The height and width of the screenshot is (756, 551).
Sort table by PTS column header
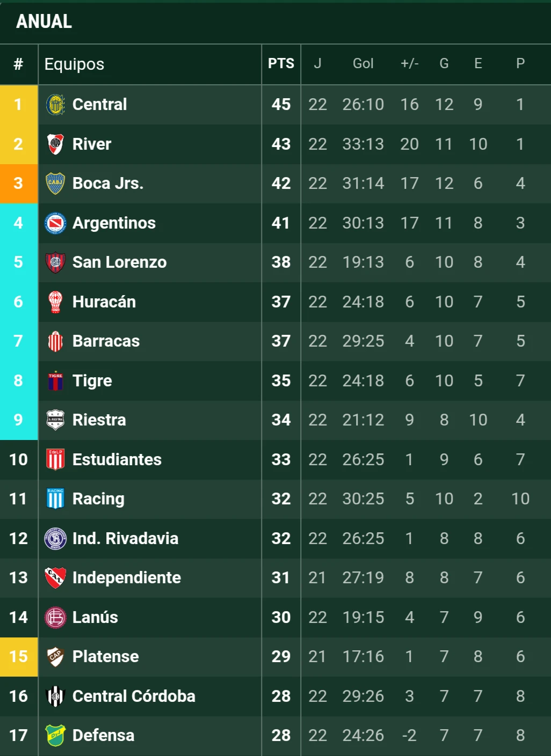click(x=281, y=64)
